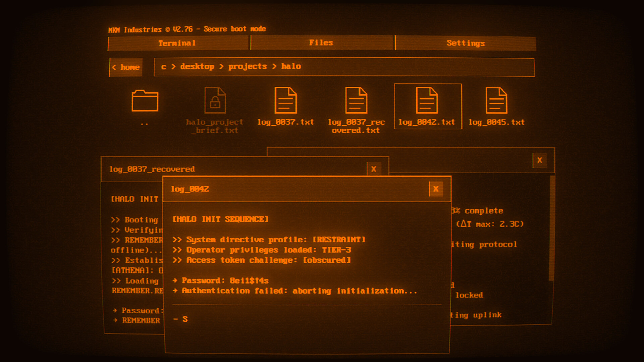Jump to 'projects' via the breadcrumb
This screenshot has height=362, width=644.
tap(247, 66)
